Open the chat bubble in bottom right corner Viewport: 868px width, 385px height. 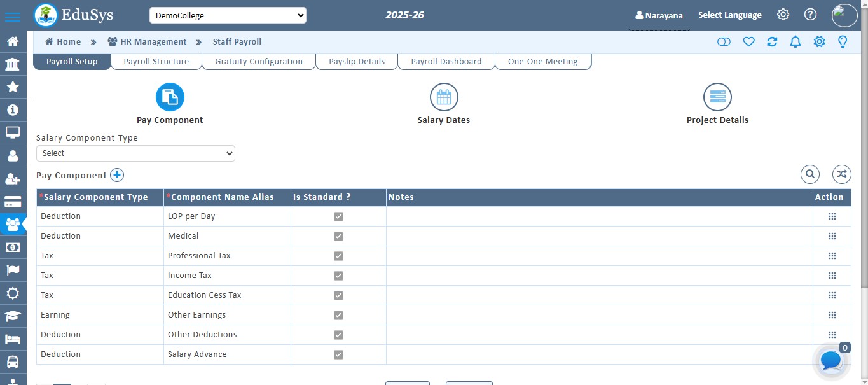[x=830, y=361]
